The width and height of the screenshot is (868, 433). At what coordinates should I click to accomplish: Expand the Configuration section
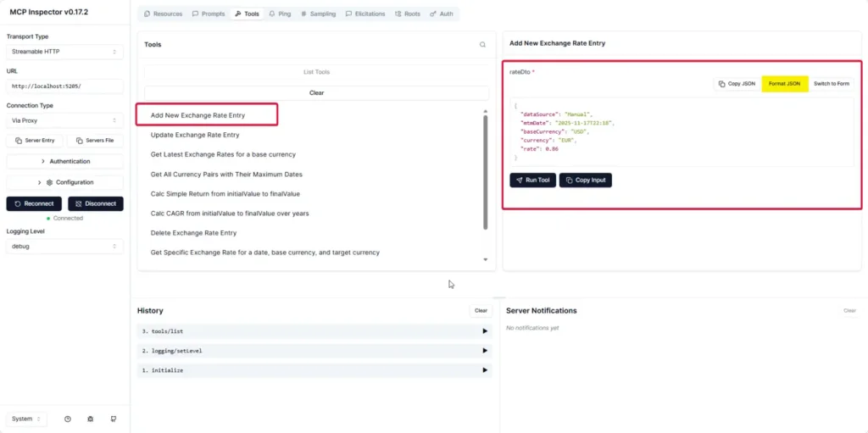65,182
